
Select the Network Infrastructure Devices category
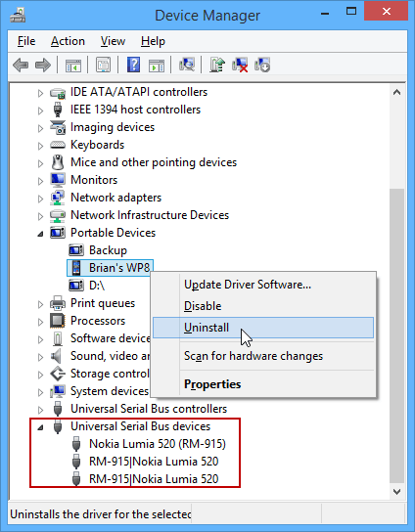(150, 215)
